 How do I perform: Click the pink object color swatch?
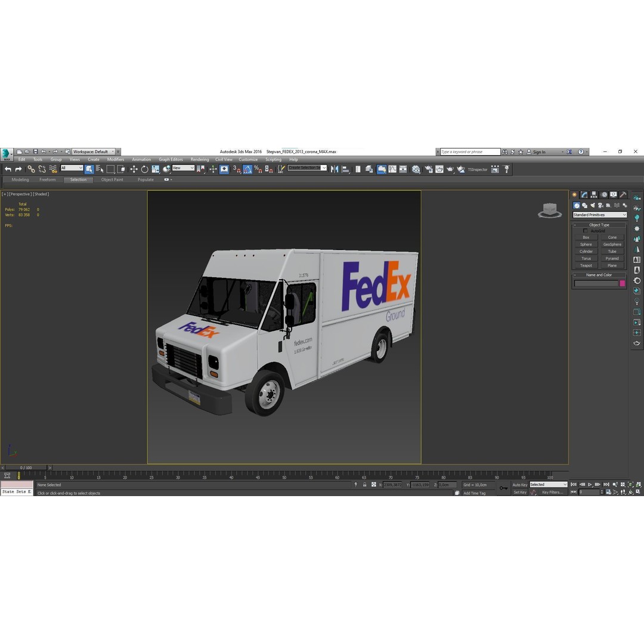pos(622,283)
